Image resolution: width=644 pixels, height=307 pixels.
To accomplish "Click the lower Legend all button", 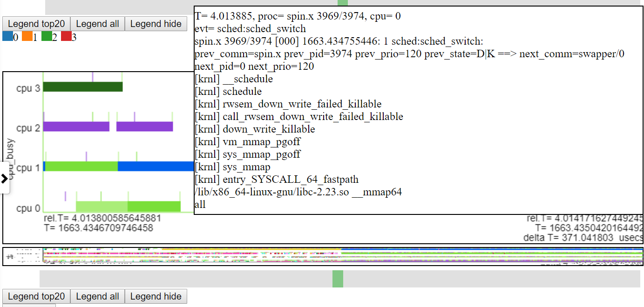I will 98,296.
